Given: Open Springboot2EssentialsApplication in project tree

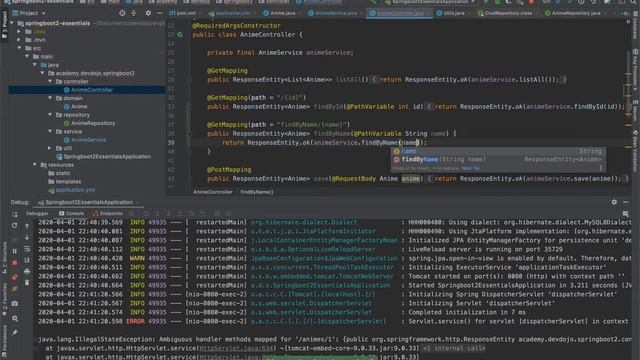Looking at the screenshot, I should (103, 157).
